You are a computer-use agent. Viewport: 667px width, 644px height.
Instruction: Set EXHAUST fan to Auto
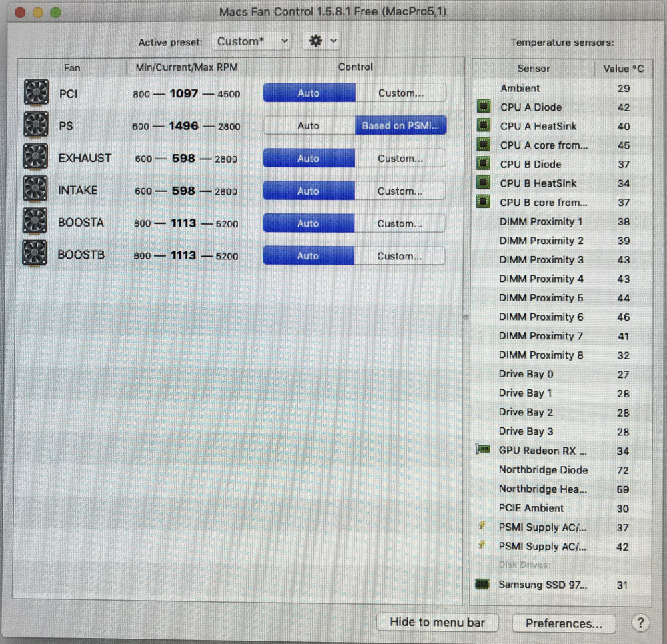pos(308,158)
